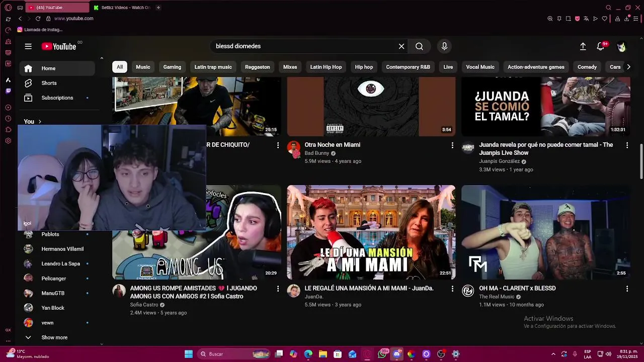Expand subscriptions with Show more
Screen dimensions: 644x362
pyautogui.click(x=54, y=337)
